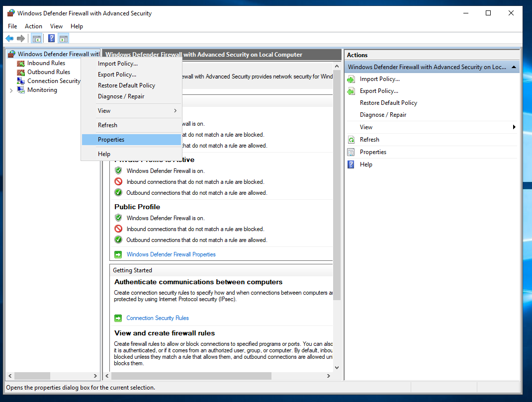Click 'View and create firewall rules' heading
This screenshot has width=532, height=402.
[x=165, y=333]
